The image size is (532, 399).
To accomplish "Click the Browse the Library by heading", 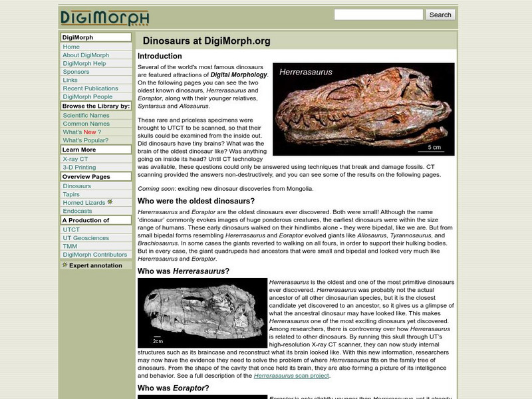I will 96,106.
